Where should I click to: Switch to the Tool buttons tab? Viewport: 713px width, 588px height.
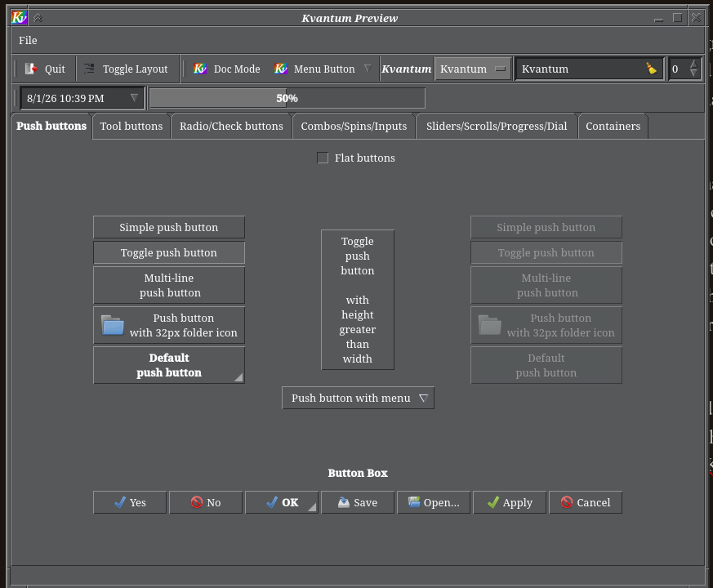coord(131,126)
